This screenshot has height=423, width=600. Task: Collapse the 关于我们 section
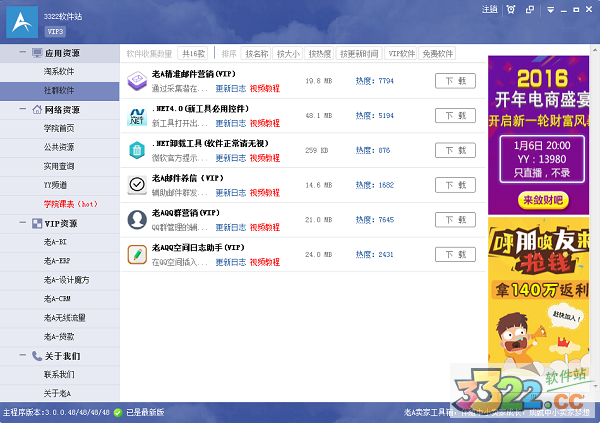tap(23, 355)
